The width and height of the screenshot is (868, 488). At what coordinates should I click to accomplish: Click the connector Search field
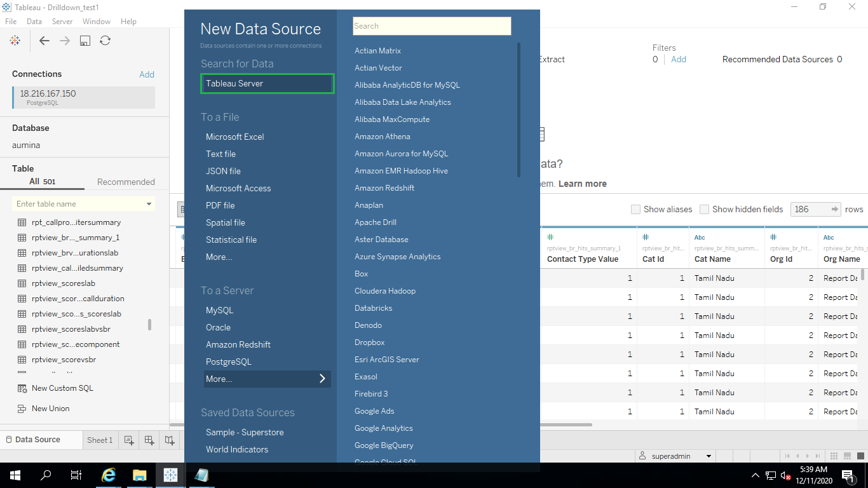tap(432, 26)
